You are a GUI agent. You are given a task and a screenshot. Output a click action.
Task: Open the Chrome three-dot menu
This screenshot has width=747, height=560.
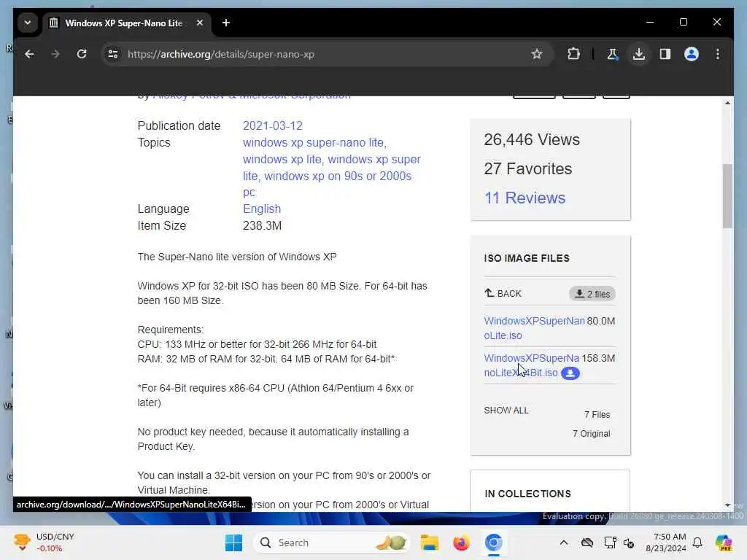[x=718, y=54]
